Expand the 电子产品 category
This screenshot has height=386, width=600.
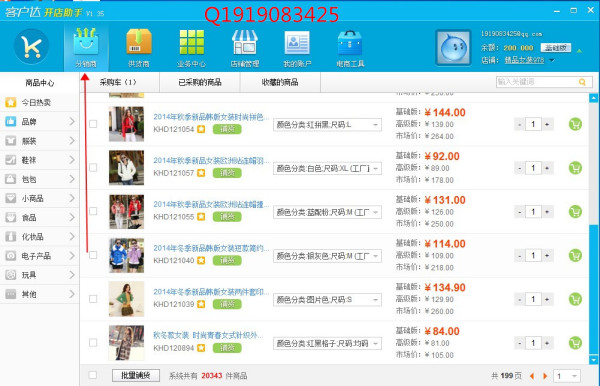coord(40,256)
